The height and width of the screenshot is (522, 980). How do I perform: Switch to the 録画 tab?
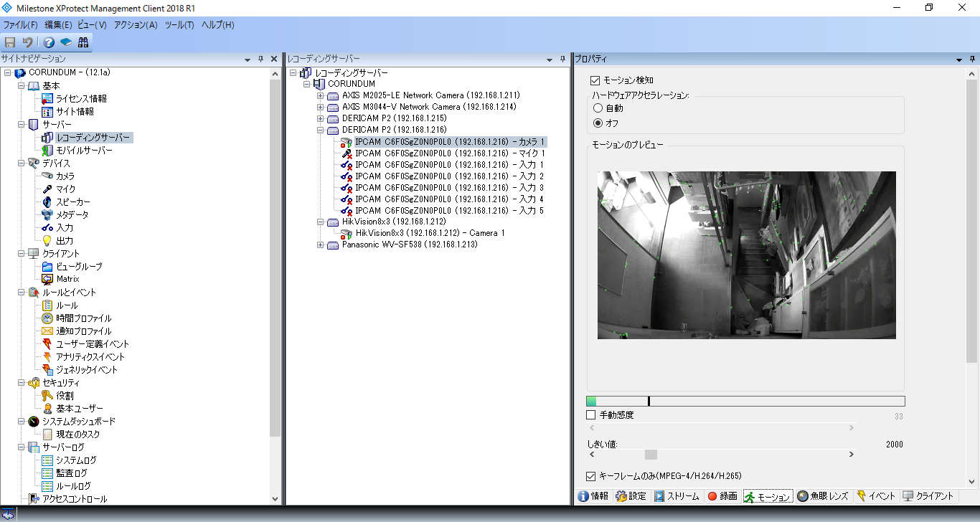[722, 496]
